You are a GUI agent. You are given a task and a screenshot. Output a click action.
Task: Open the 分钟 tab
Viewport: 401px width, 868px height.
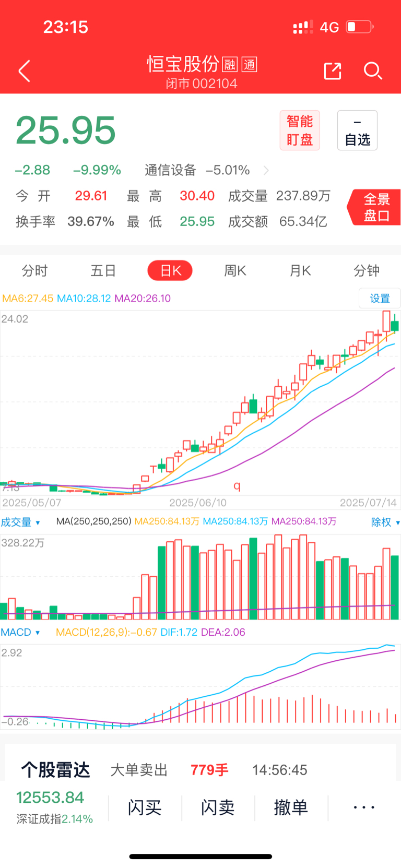[367, 270]
